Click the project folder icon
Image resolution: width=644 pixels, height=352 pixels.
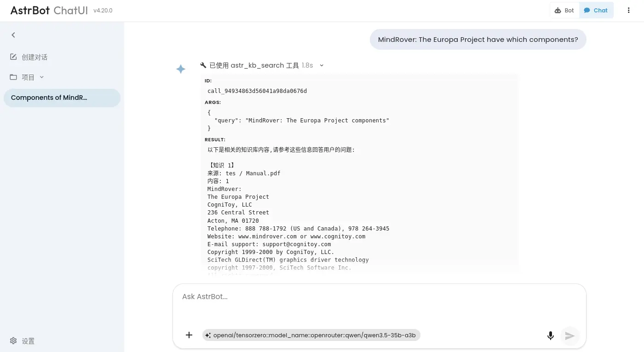pyautogui.click(x=13, y=77)
